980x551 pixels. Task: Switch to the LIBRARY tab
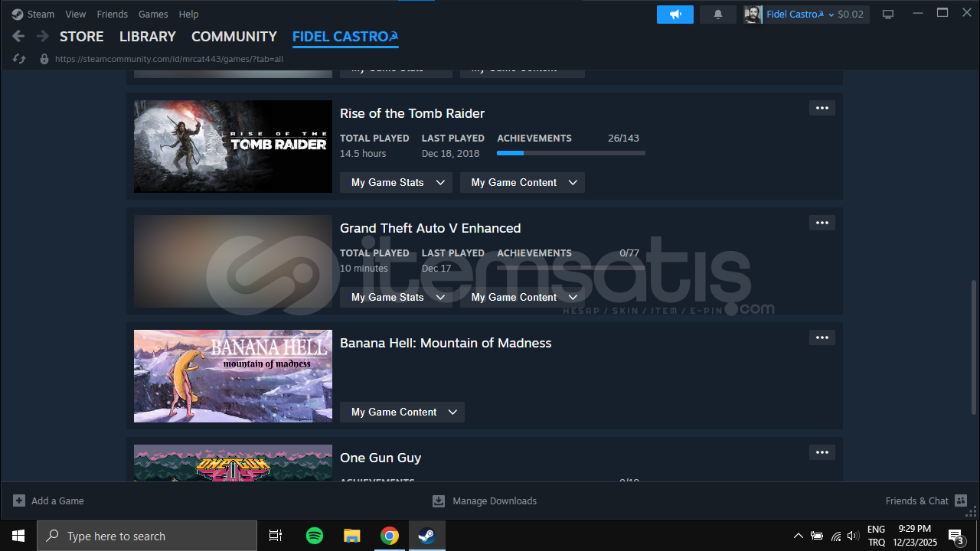click(148, 36)
